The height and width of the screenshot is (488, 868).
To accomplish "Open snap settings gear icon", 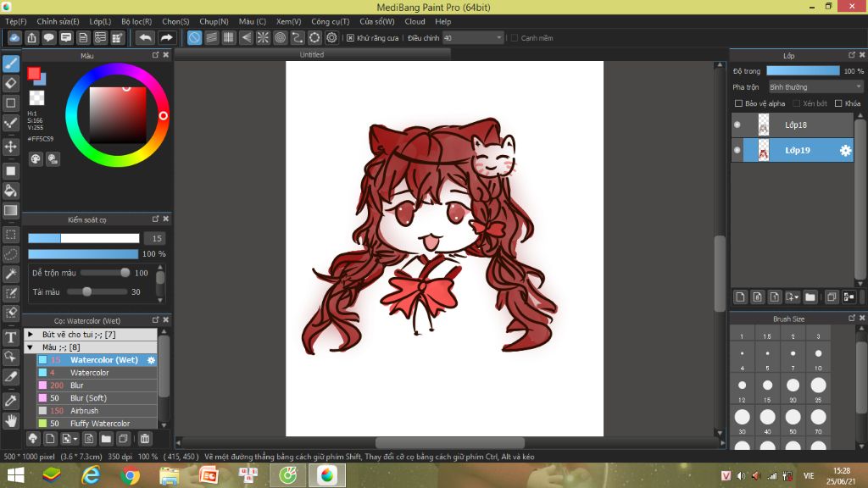I will 331,37.
